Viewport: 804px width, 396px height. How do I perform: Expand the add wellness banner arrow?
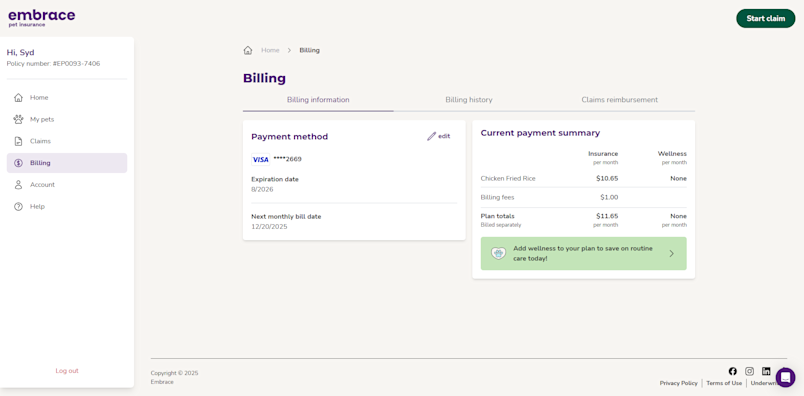click(x=672, y=253)
